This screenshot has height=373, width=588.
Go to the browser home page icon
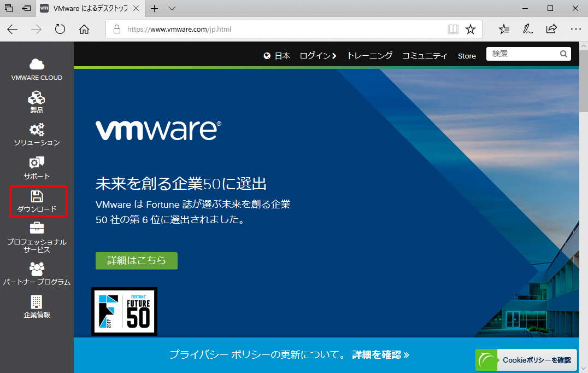point(84,30)
